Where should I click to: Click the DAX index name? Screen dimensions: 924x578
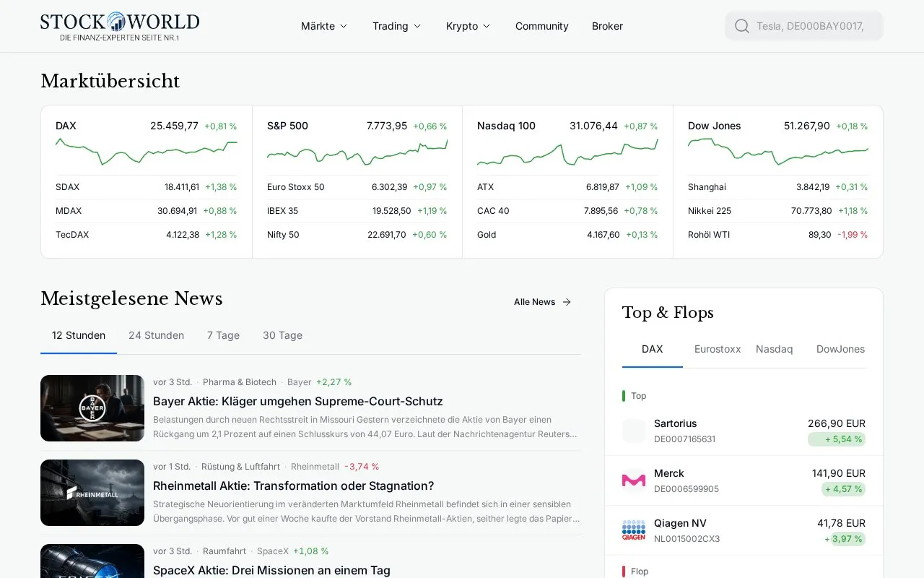pyautogui.click(x=66, y=126)
